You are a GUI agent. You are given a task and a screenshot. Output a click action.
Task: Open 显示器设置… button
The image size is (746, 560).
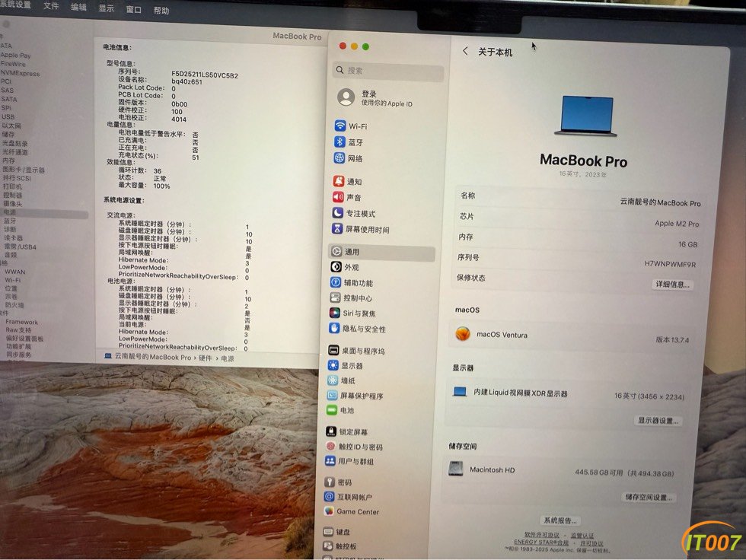tap(658, 421)
